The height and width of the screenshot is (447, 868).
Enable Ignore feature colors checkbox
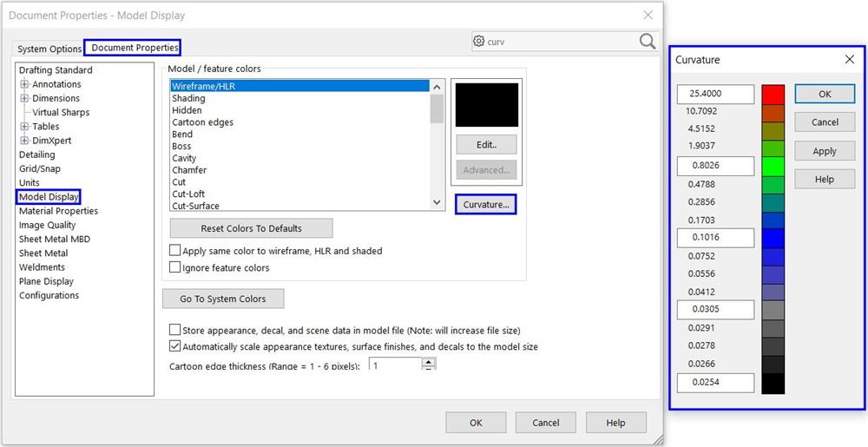(x=175, y=268)
